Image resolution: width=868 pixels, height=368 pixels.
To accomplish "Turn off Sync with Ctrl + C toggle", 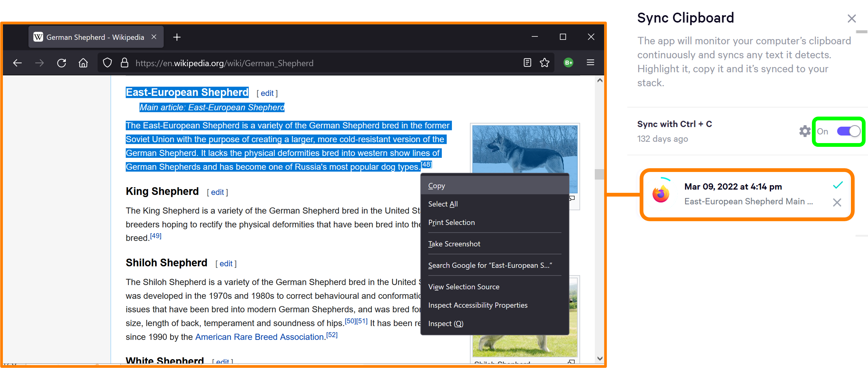I will (848, 131).
